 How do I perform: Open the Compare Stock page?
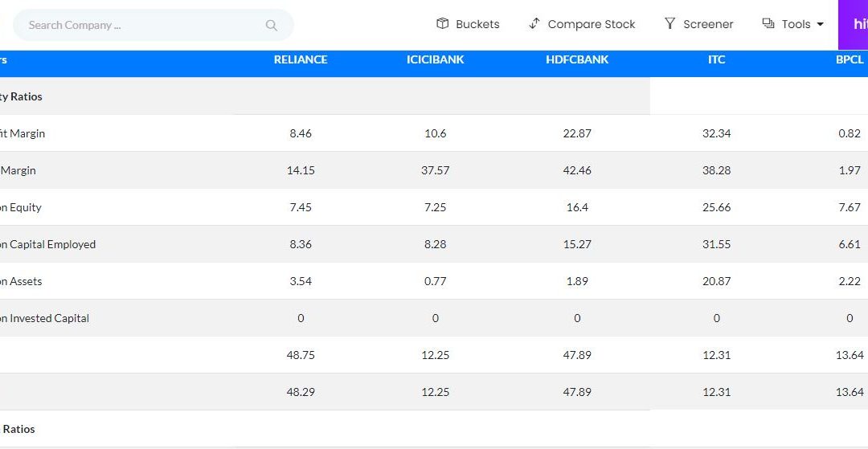point(582,24)
